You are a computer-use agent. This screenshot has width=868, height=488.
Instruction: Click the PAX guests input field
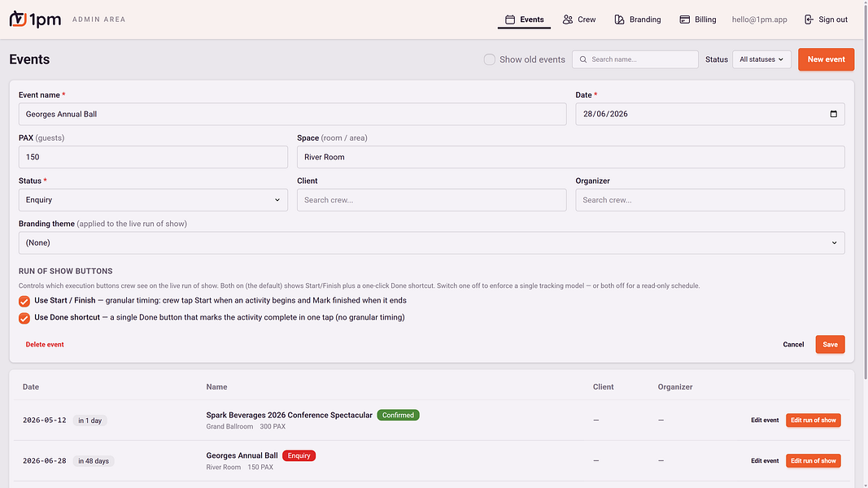tap(153, 157)
